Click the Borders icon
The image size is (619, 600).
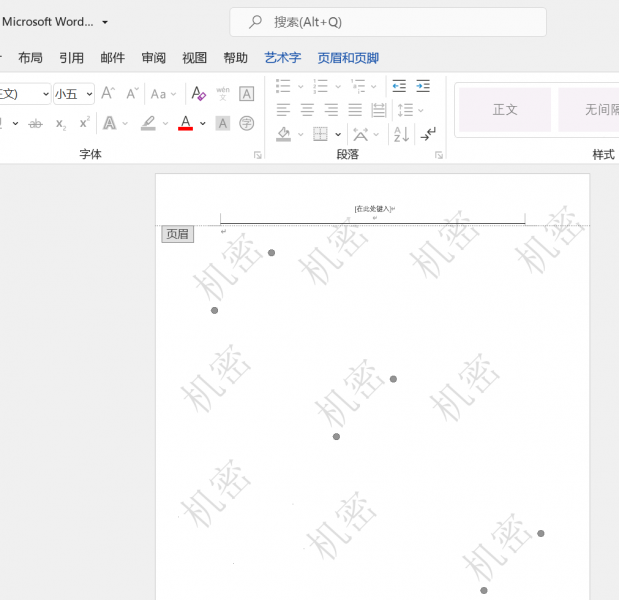click(x=320, y=134)
